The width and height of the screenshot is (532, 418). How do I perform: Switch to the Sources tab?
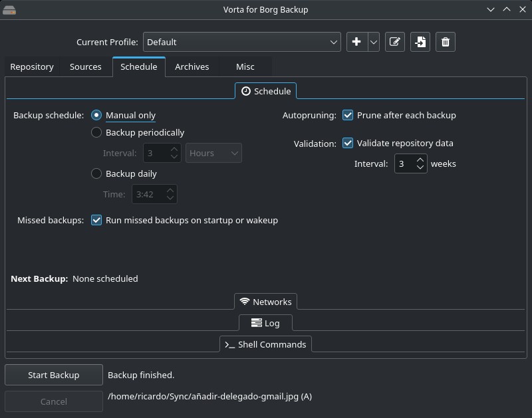[x=86, y=66]
